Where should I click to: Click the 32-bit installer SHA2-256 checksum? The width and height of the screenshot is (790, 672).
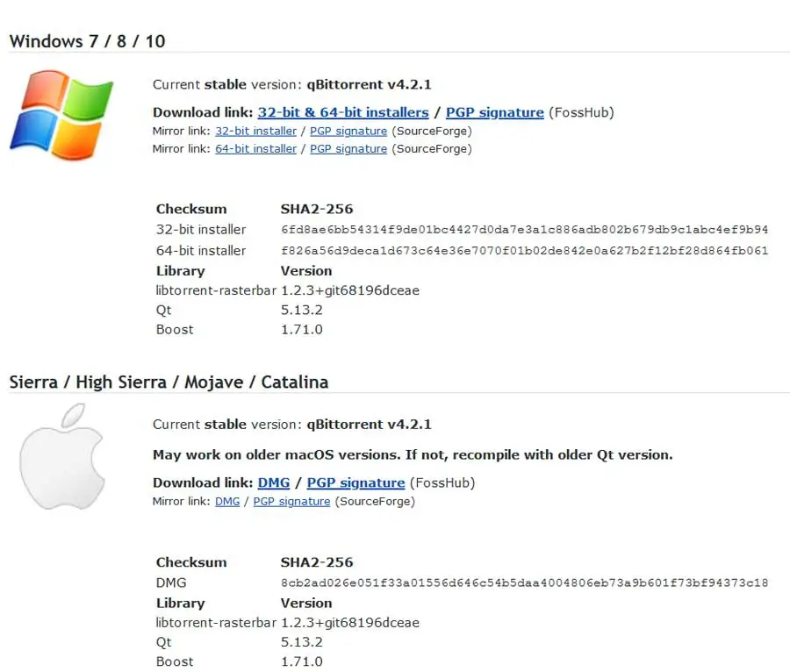pyautogui.click(x=524, y=230)
